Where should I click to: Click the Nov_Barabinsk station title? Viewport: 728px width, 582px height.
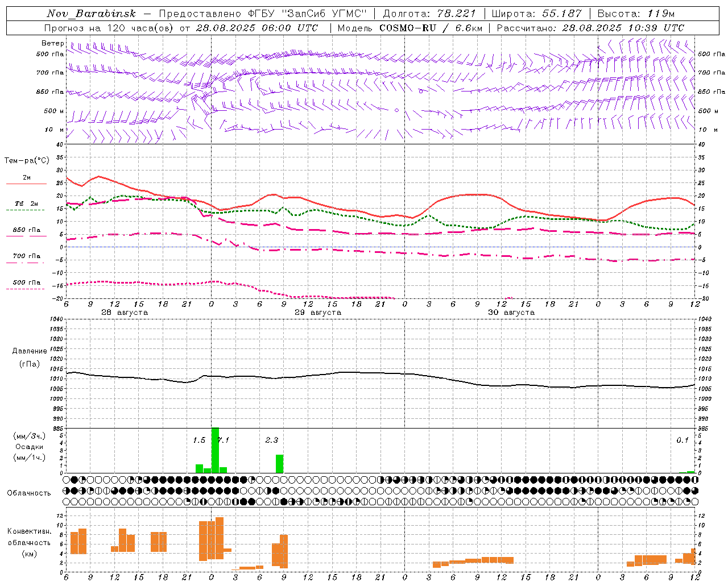(92, 14)
